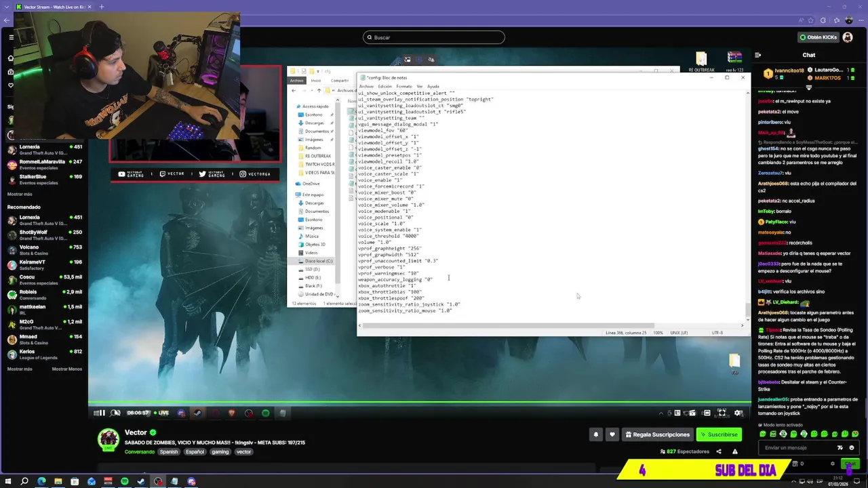This screenshot has width=868, height=488.
Task: Open the Edición menu in Notepad
Action: pos(384,86)
